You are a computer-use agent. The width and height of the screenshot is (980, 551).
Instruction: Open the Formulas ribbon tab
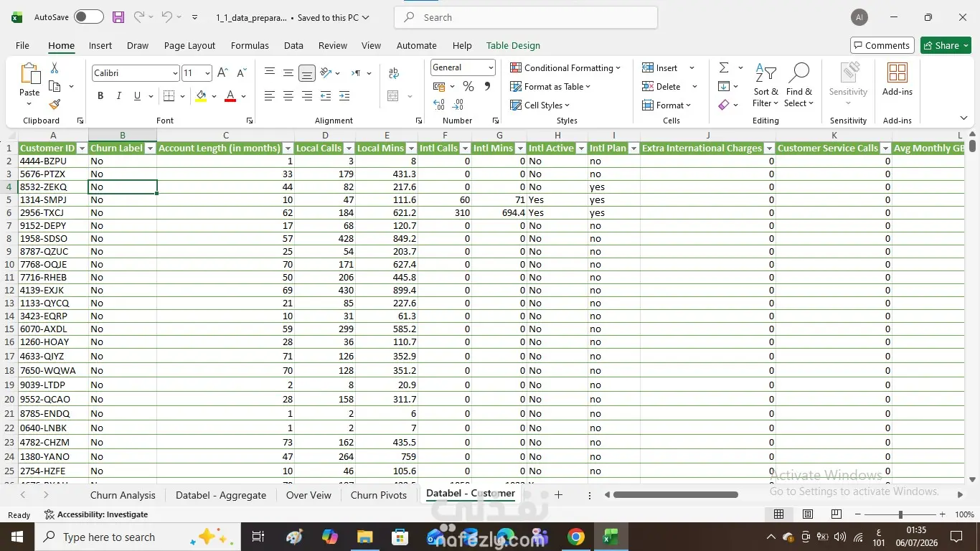250,45
